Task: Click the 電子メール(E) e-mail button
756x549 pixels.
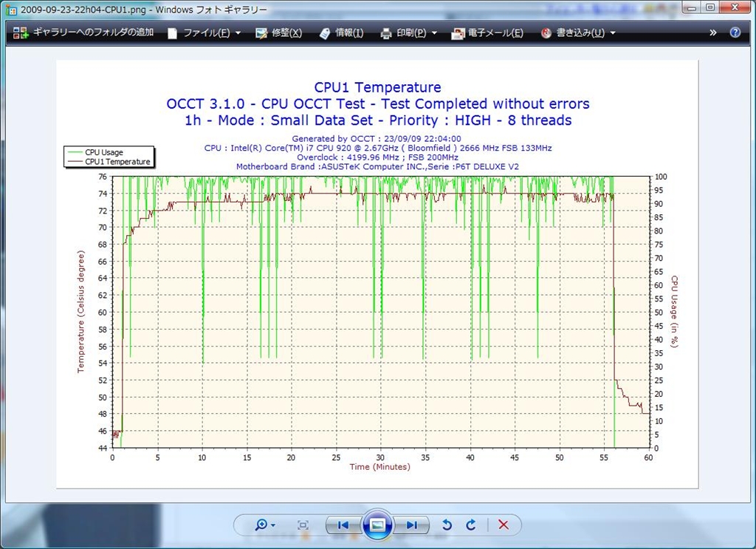Action: [487, 33]
